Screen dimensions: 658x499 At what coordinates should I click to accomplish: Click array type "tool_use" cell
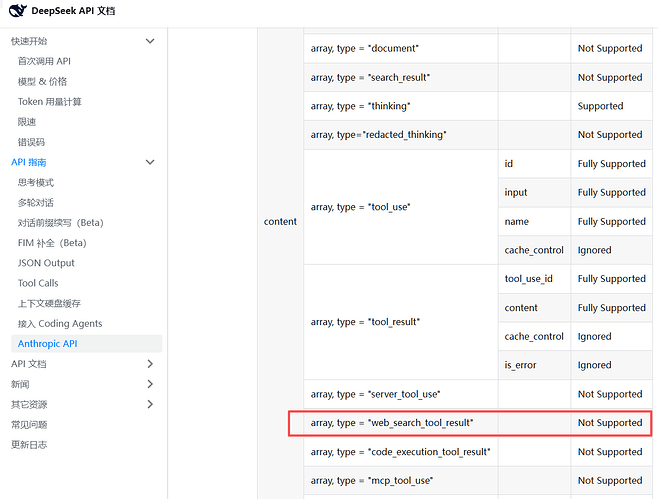tap(401, 207)
